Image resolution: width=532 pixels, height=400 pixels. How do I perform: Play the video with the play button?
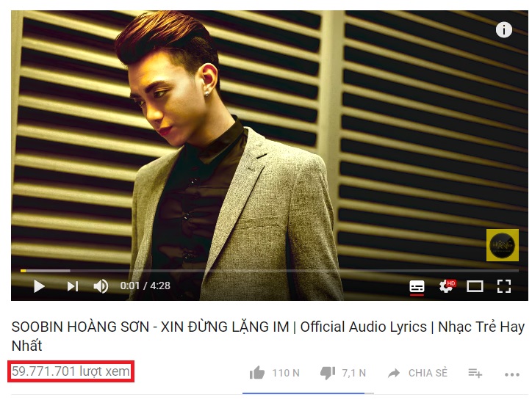pyautogui.click(x=39, y=286)
